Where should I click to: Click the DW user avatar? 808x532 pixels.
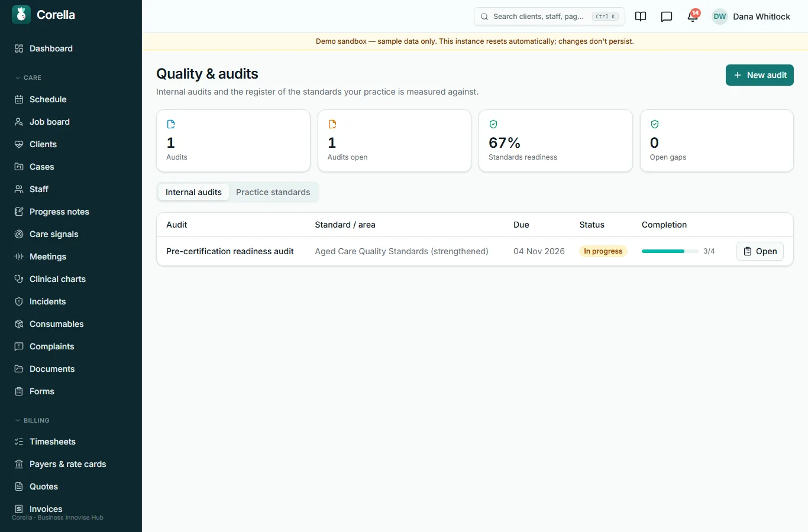point(720,17)
